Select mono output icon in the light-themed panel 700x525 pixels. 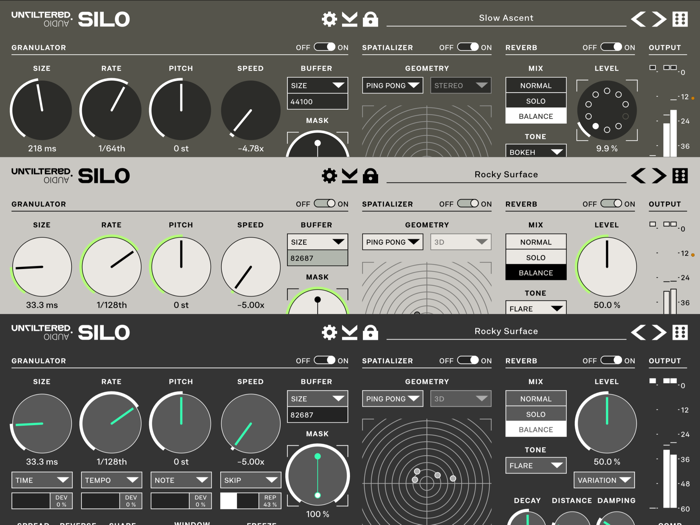tap(653, 224)
